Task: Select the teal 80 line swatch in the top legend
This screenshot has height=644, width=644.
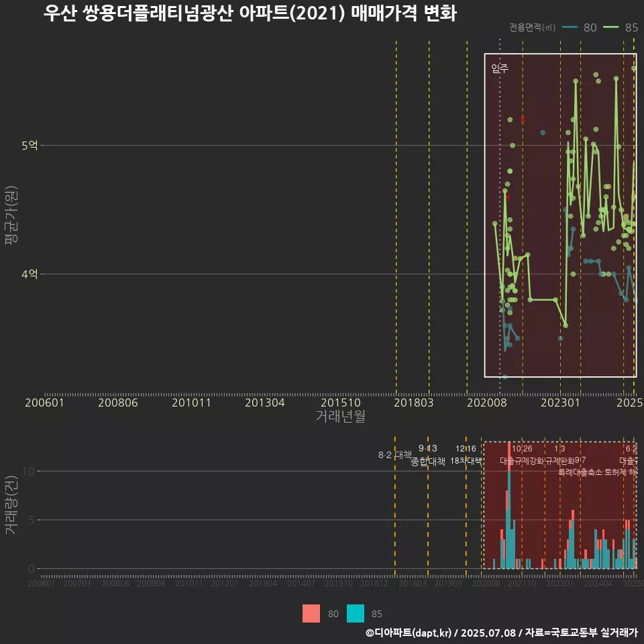Action: click(570, 28)
